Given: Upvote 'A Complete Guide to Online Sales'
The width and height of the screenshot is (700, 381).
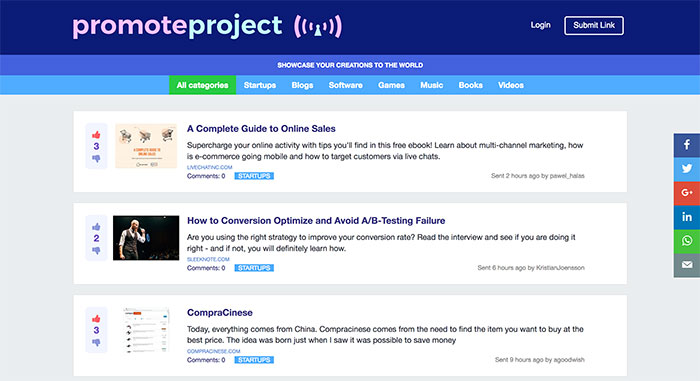Looking at the screenshot, I should 96,135.
